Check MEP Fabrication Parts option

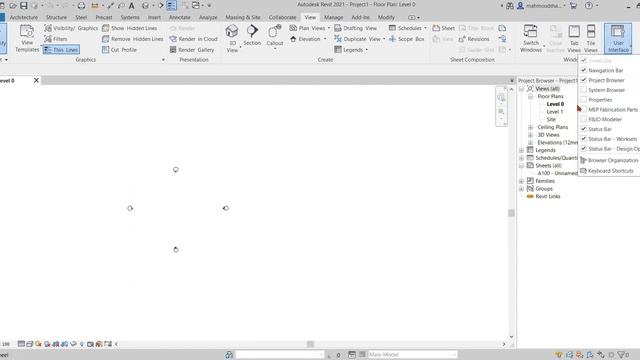pos(584,109)
